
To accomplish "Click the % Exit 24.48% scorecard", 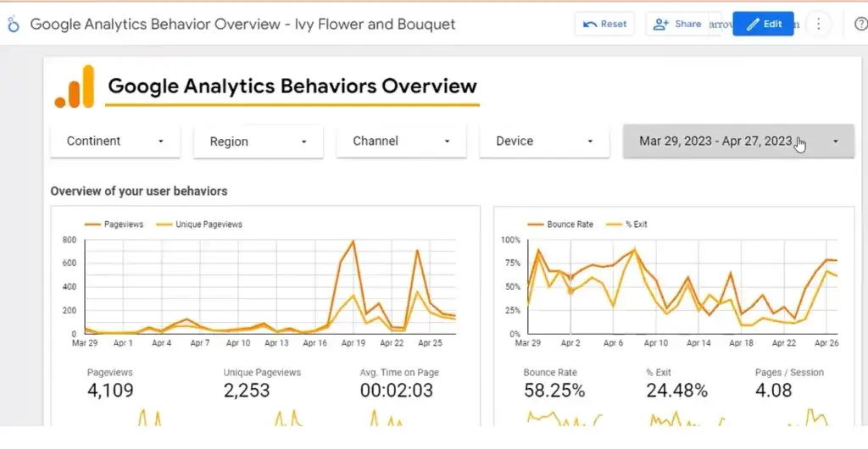I will pos(677,384).
